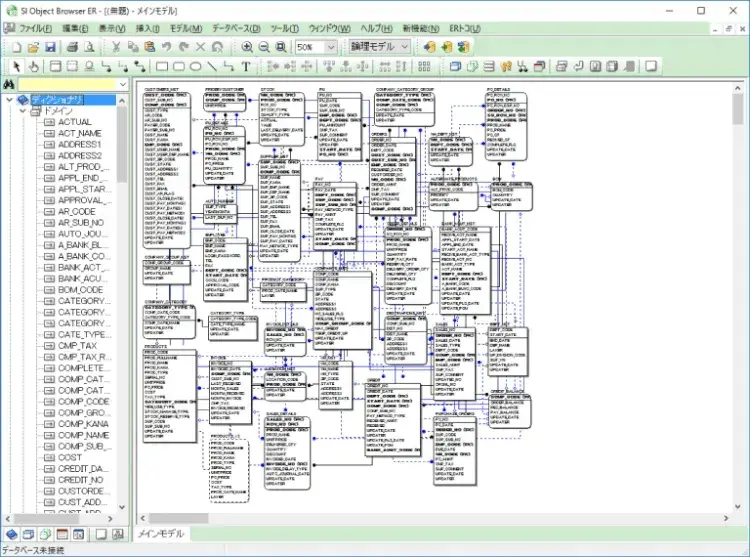
Task: Select the BANK_ACT_ item in the tree
Action: point(82,268)
